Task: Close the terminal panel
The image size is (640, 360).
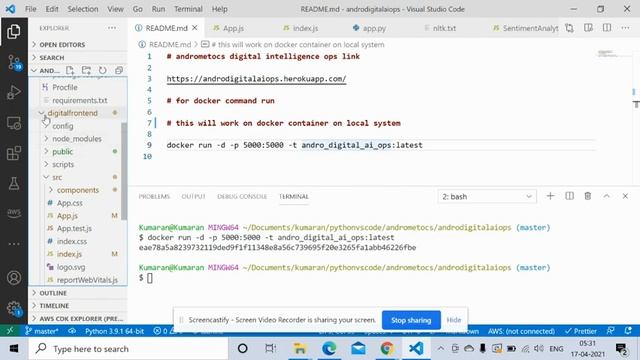Action: pos(625,196)
